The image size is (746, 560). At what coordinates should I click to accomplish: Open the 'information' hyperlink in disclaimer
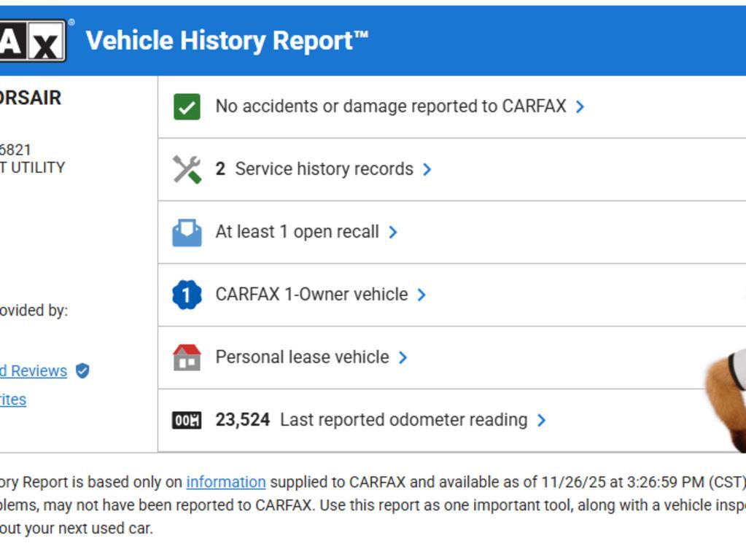click(x=225, y=482)
